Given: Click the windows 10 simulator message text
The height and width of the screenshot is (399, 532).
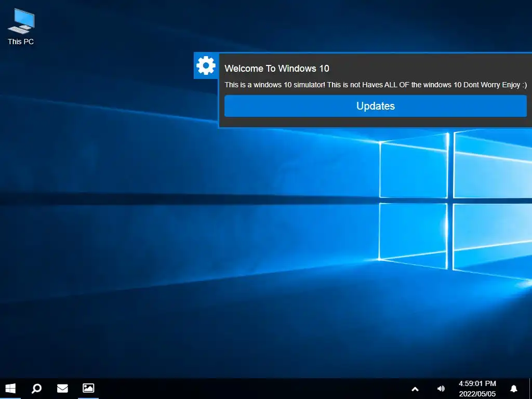Looking at the screenshot, I should point(376,85).
